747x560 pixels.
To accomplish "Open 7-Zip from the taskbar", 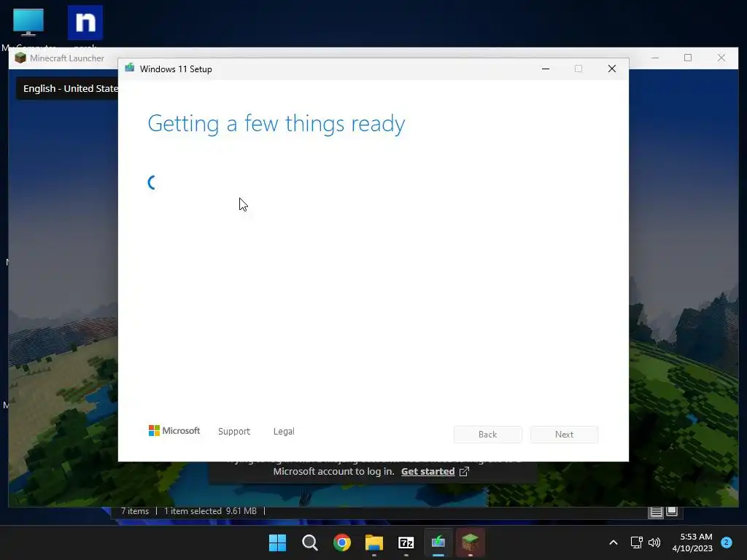I will (406, 542).
